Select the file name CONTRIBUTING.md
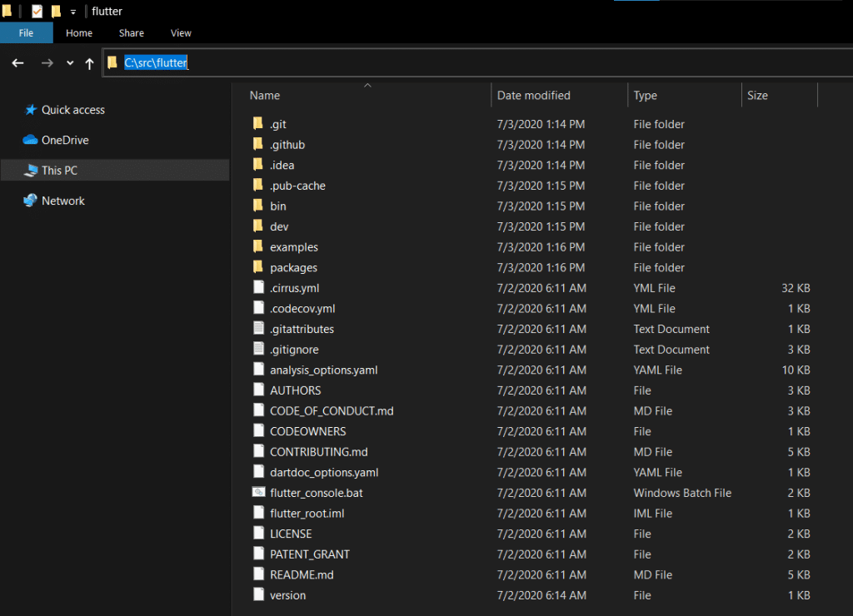This screenshot has width=853, height=616. tap(319, 452)
